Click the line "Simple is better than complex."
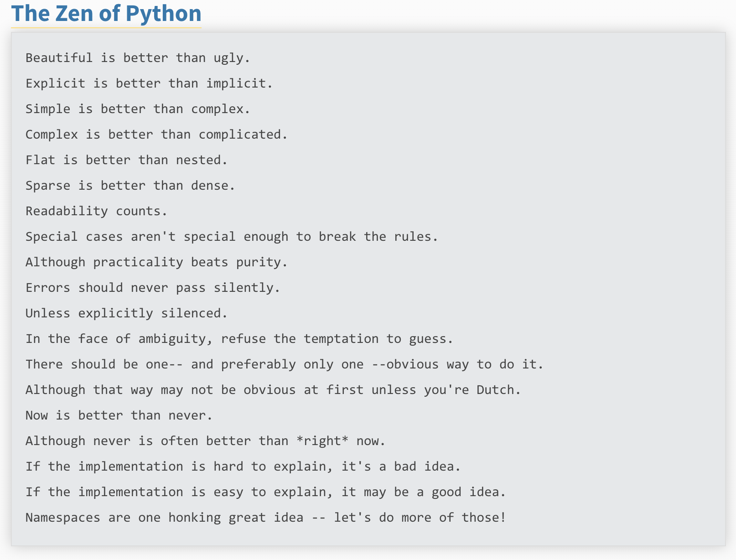Viewport: 736px width, 560px height. [138, 109]
